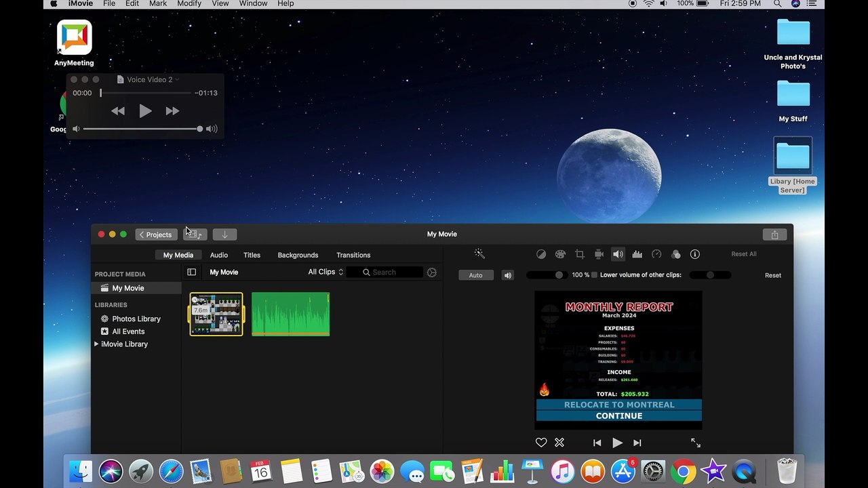Mark clip as favorite with heart
This screenshot has width=868, height=488.
coord(541,443)
